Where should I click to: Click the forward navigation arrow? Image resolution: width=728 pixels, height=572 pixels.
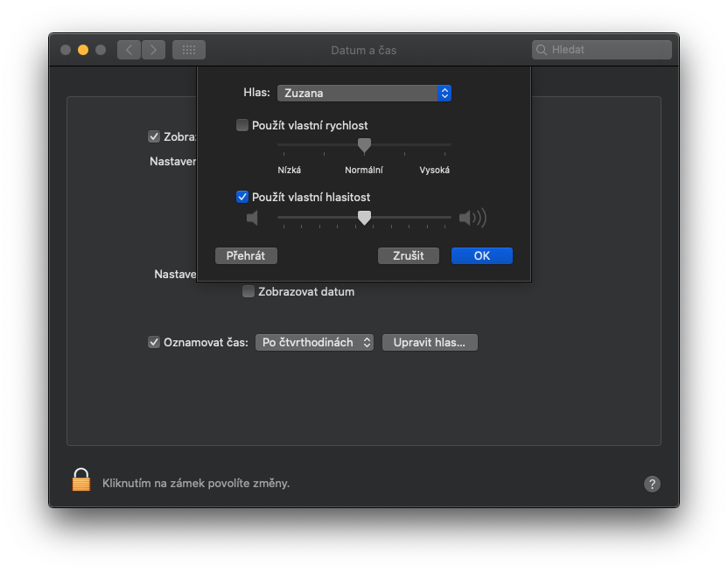click(153, 50)
